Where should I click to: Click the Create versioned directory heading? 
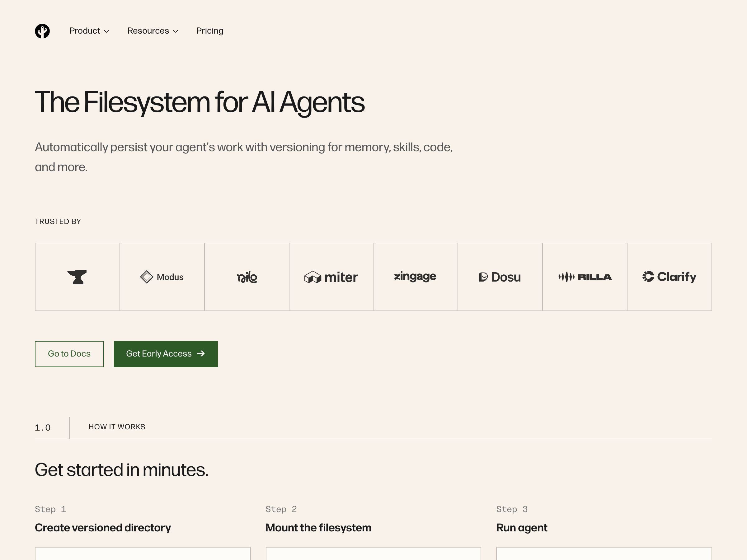click(103, 528)
